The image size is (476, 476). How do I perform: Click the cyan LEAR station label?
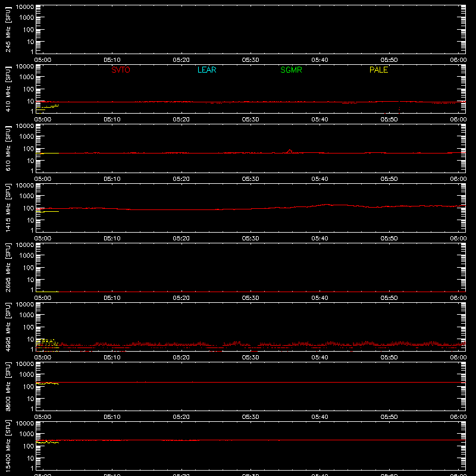[x=206, y=70]
